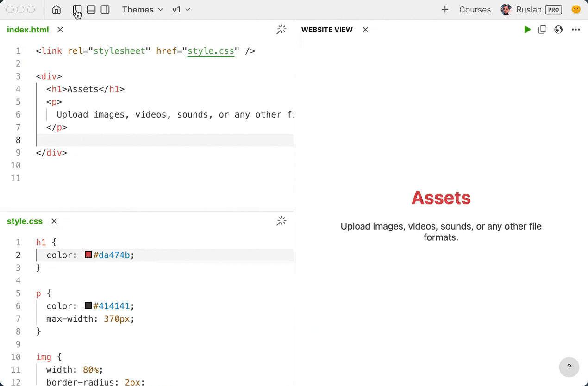This screenshot has width=588, height=386.
Task: Add new item with plus icon
Action: click(x=445, y=10)
